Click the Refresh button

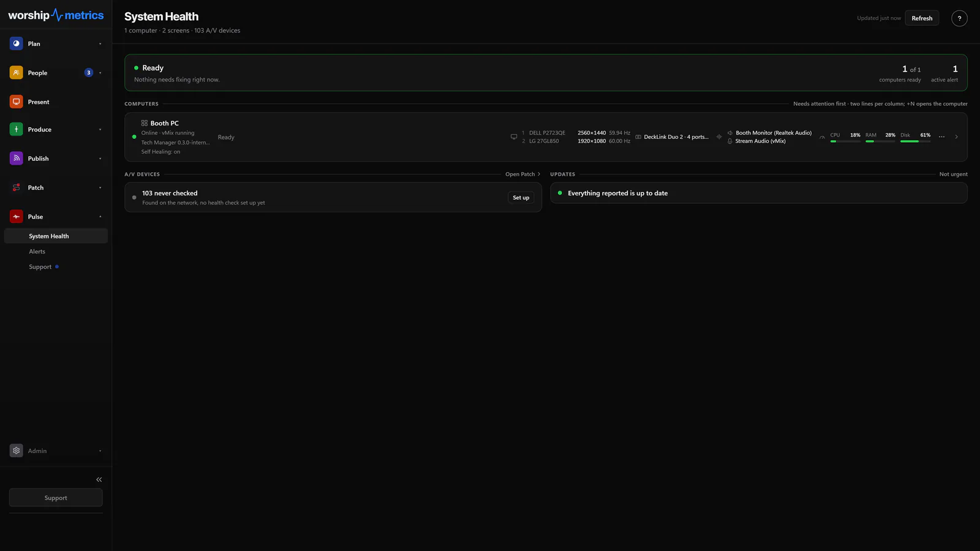tap(922, 18)
